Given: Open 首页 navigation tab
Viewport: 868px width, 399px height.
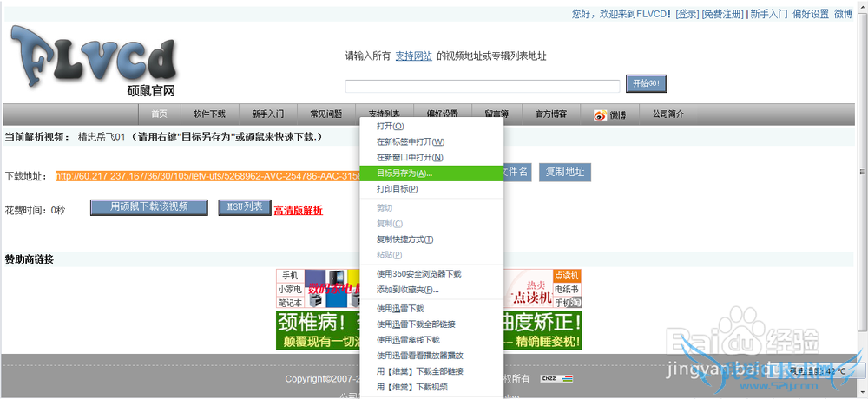Looking at the screenshot, I should pyautogui.click(x=160, y=114).
